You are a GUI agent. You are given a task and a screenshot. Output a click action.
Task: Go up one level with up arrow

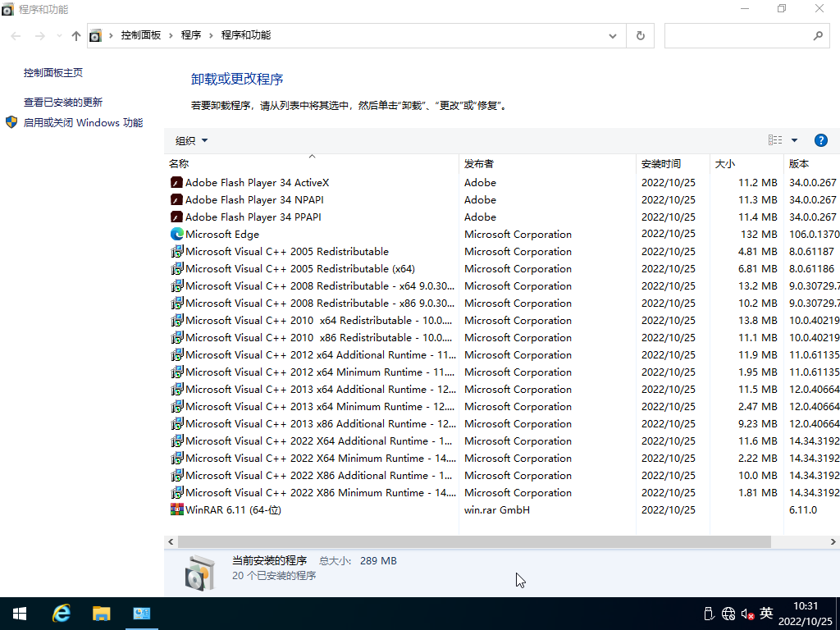(x=76, y=35)
